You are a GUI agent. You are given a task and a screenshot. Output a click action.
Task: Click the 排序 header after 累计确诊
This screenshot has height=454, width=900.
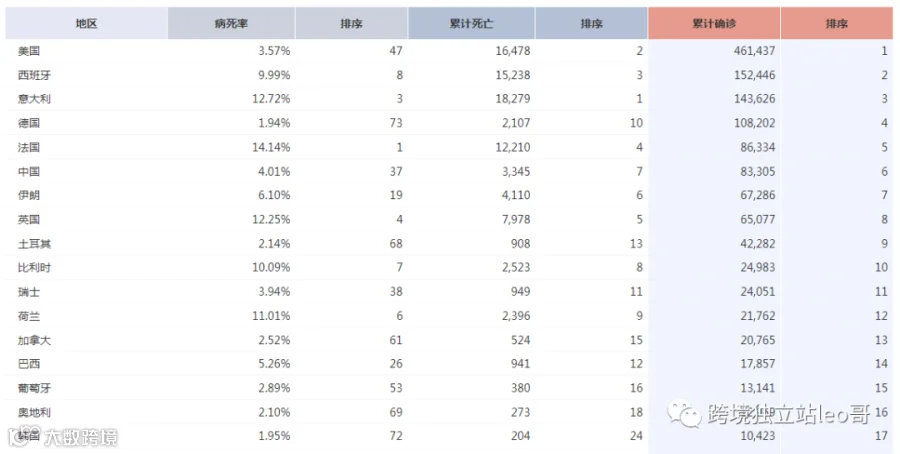pyautogui.click(x=837, y=24)
